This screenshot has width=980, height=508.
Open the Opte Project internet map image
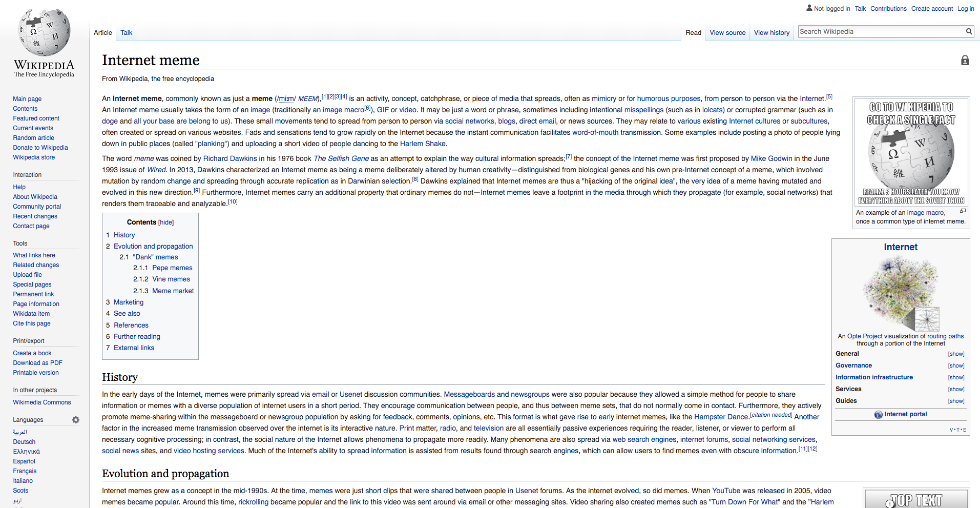coord(901,294)
